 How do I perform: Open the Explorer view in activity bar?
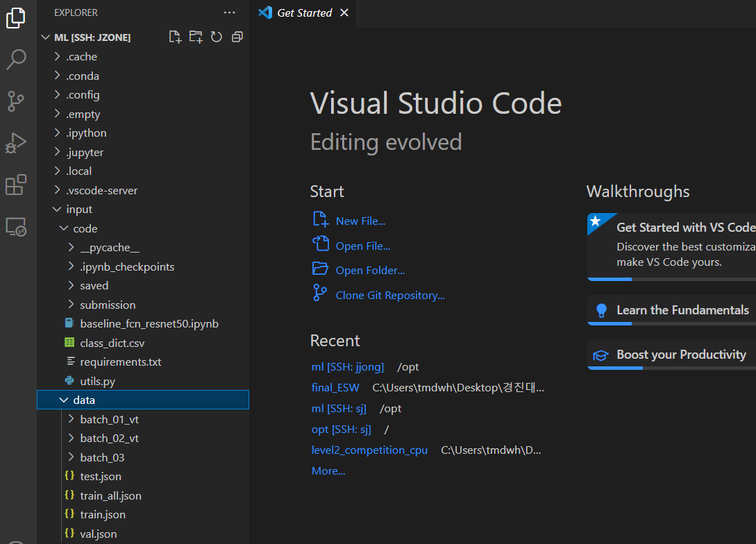16,18
